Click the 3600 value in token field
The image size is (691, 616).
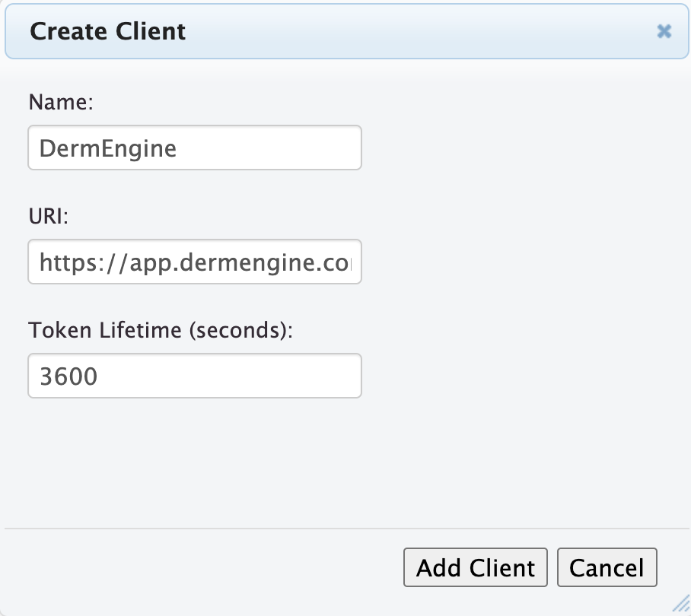[68, 376]
